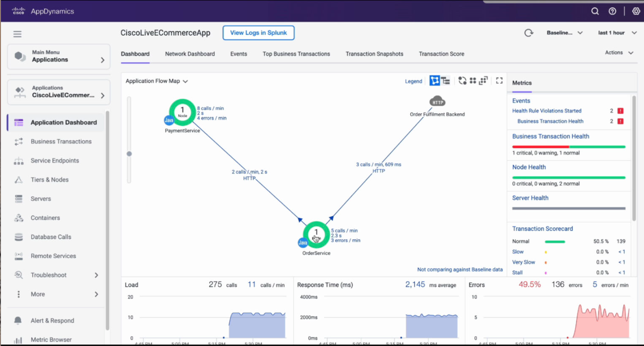Toggle the hamburger sidebar menu

click(17, 34)
